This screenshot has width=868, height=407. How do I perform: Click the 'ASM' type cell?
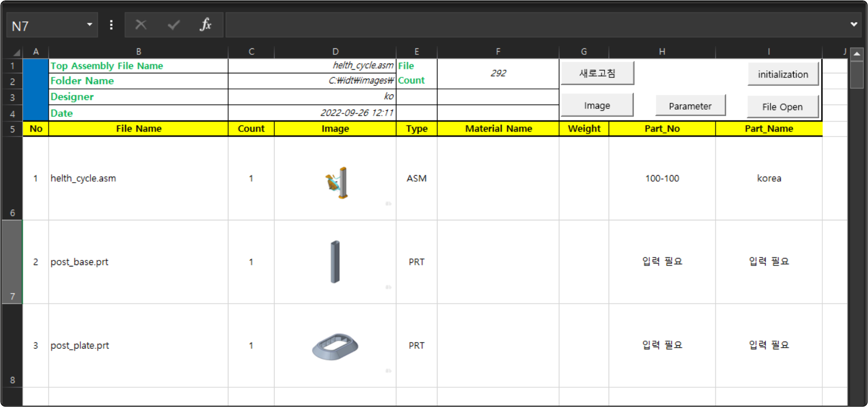tap(417, 178)
